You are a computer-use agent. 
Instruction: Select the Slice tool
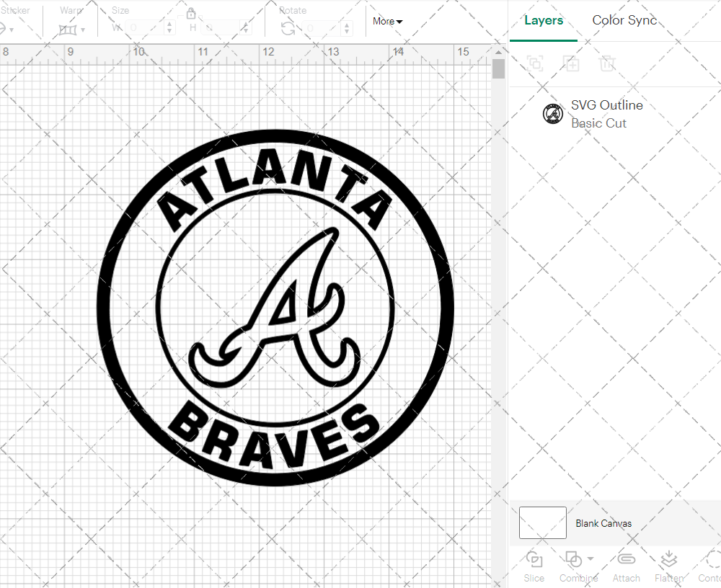point(534,566)
